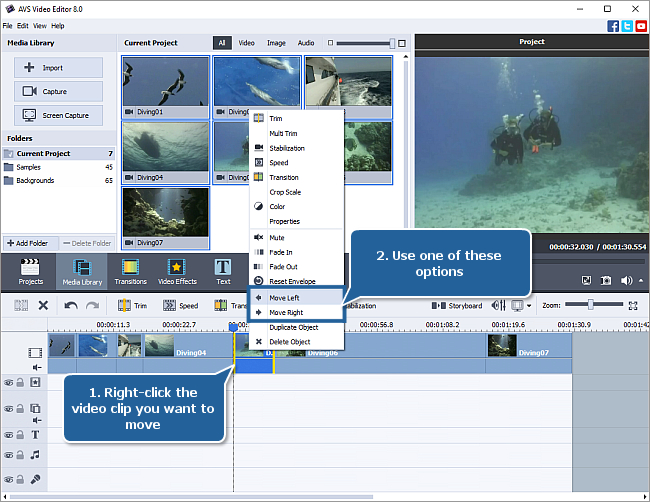
Task: Expand main video track audio line
Action: [37, 367]
